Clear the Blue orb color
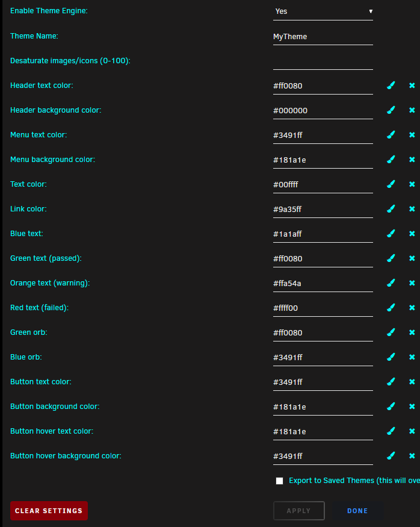420x527 pixels. point(412,357)
